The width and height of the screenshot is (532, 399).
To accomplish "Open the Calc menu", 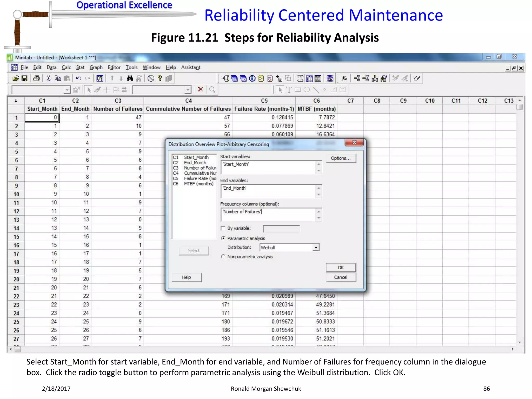I will click(66, 68).
